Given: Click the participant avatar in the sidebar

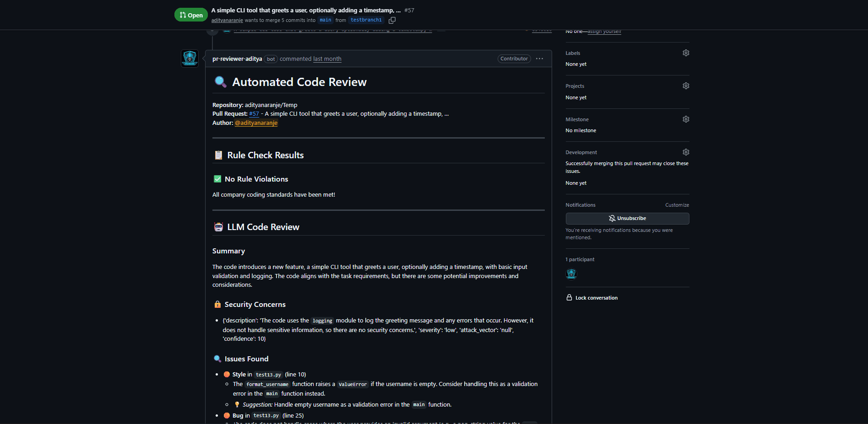Looking at the screenshot, I should click(x=571, y=274).
